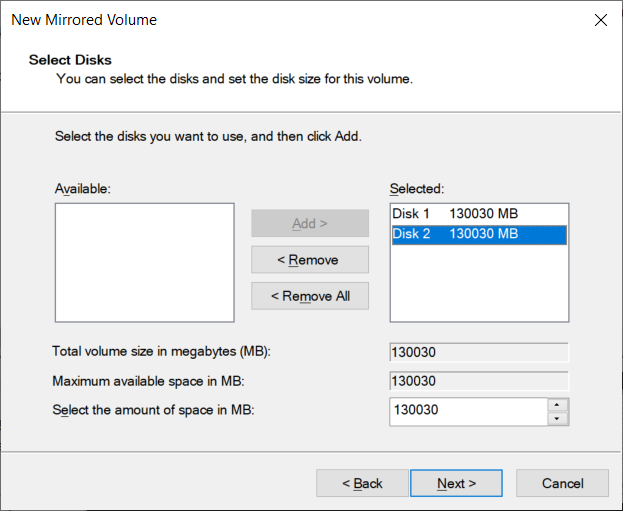Focus the amount of space input field
The width and height of the screenshot is (623, 511).
tap(468, 411)
